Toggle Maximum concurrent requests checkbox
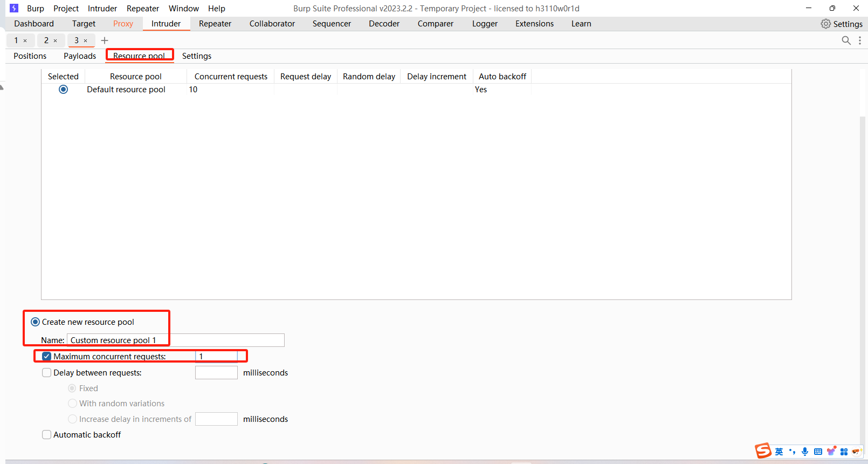This screenshot has width=868, height=464. (47, 357)
